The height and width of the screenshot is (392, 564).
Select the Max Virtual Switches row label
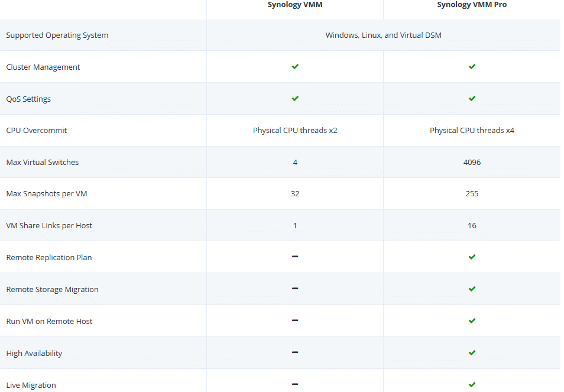tap(43, 162)
